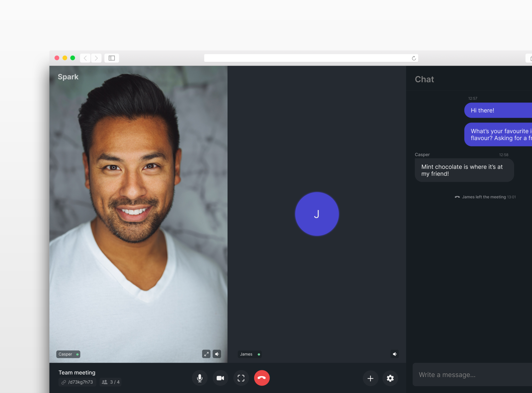Mute the microphone
Image resolution: width=532 pixels, height=393 pixels.
(199, 378)
